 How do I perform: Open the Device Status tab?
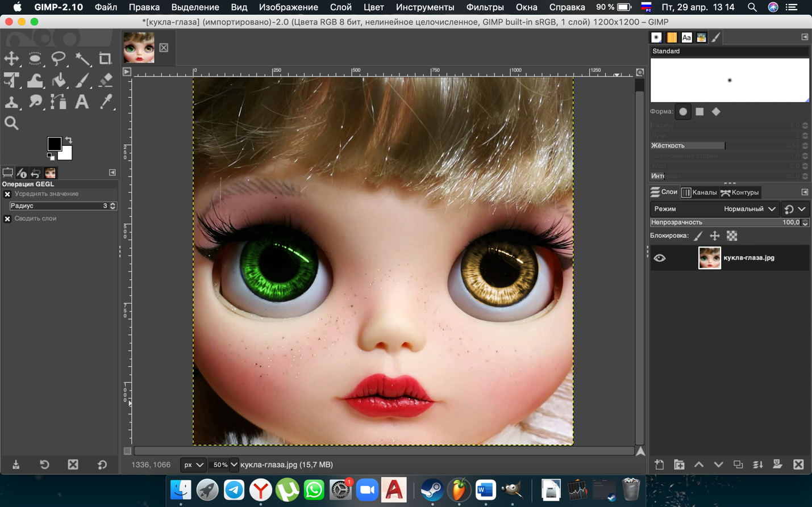point(22,173)
